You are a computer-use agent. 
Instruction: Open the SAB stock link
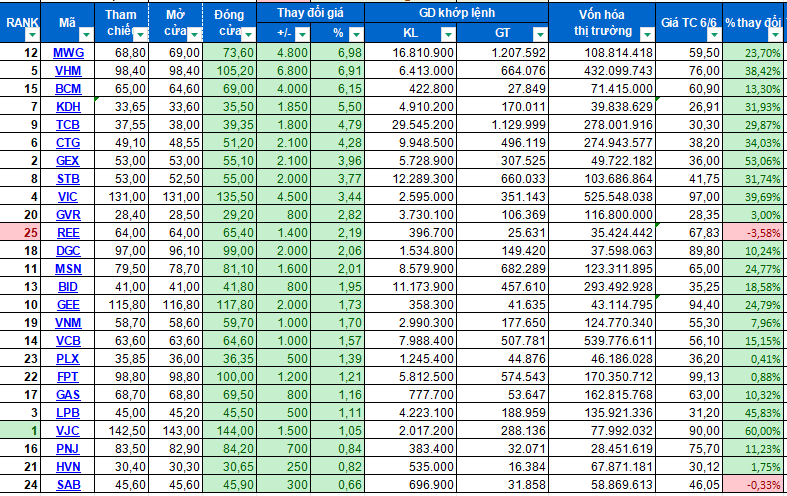pos(68,485)
